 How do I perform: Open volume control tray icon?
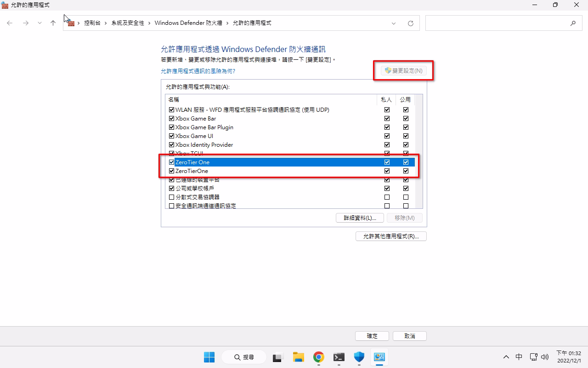click(545, 357)
